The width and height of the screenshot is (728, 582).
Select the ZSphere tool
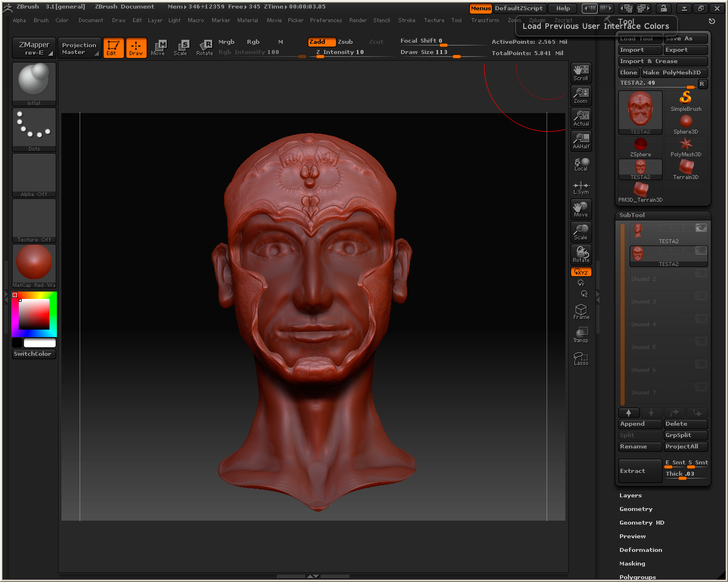point(640,147)
